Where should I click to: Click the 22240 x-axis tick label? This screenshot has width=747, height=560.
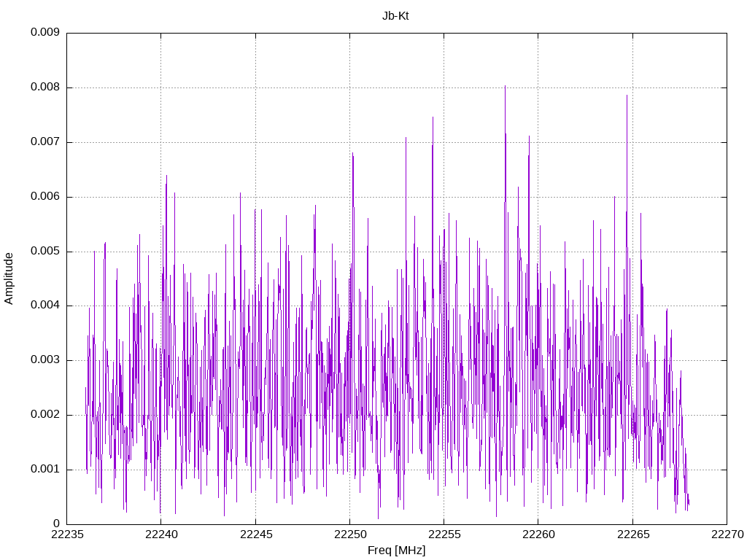pyautogui.click(x=161, y=534)
